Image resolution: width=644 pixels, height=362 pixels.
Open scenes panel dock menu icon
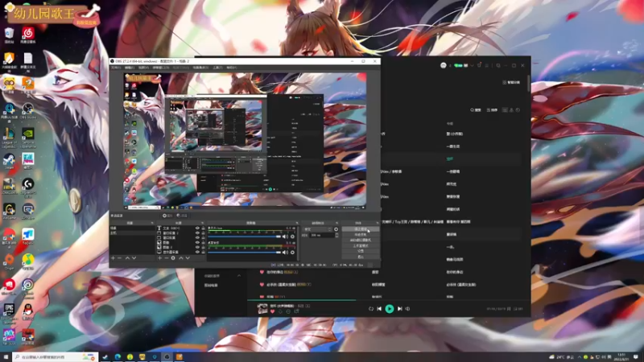click(x=152, y=223)
